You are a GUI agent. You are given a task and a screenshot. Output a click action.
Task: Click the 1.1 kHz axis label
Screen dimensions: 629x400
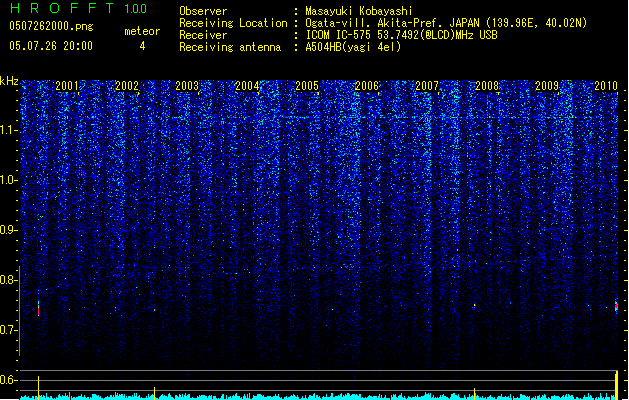tap(9, 130)
